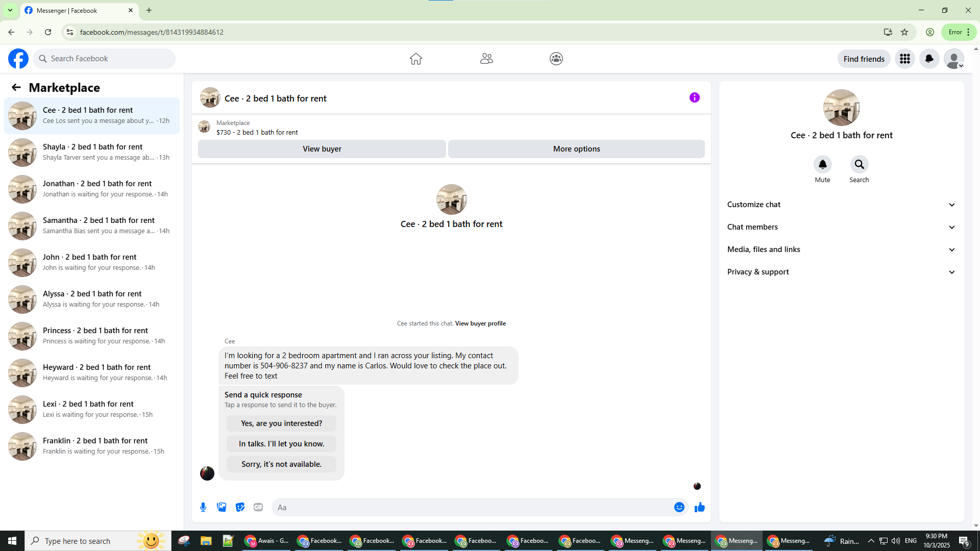This screenshot has height=551, width=980.
Task: Open John conversation in list
Action: click(92, 263)
